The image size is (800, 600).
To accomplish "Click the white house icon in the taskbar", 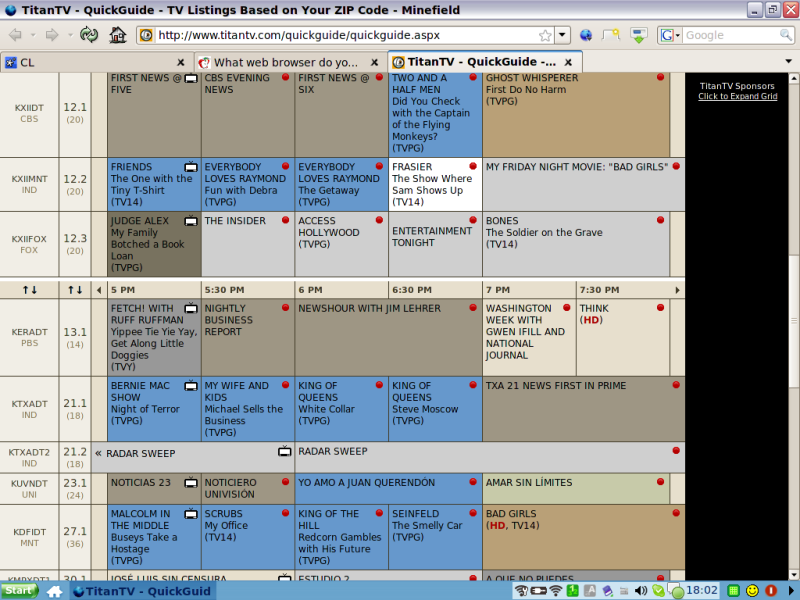I will [x=55, y=591].
